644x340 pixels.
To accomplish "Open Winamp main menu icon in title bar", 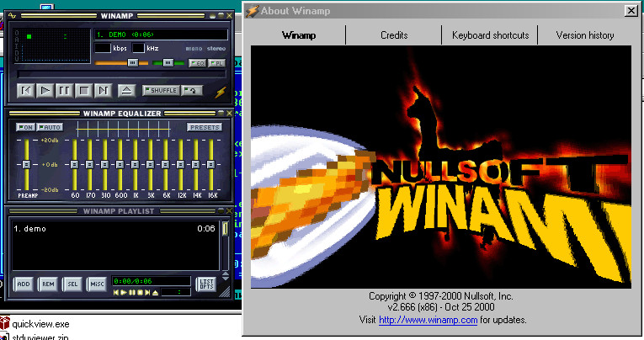I will point(13,16).
